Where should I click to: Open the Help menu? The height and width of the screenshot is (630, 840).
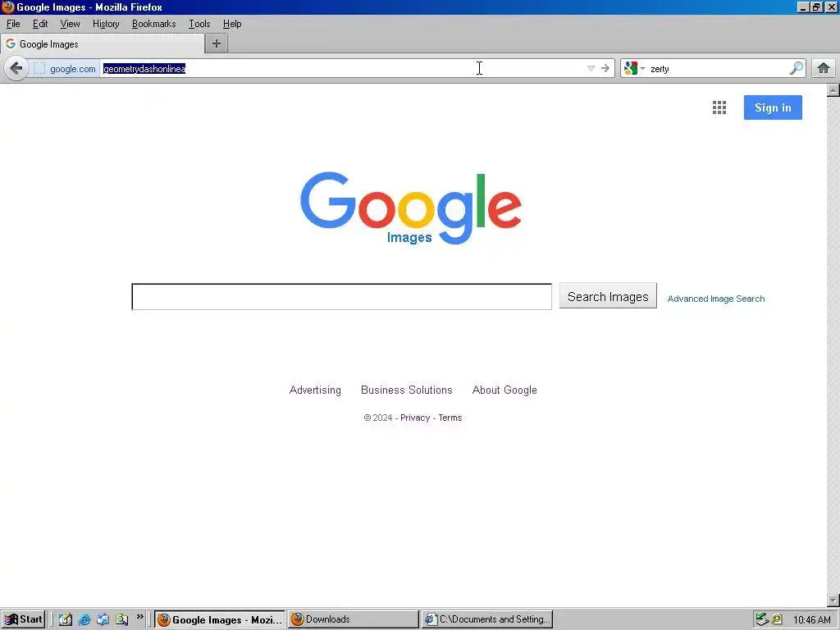[x=232, y=24]
